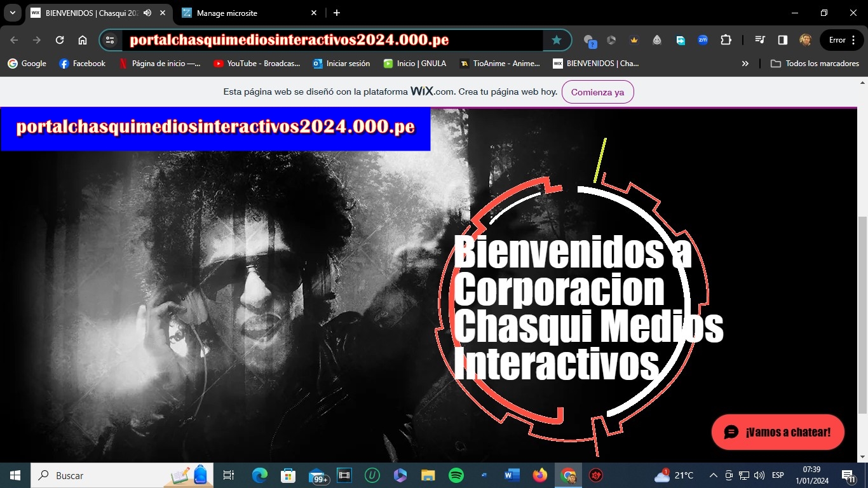Open the Chrome profile avatar picture
Viewport: 868px width, 488px height.
click(805, 40)
